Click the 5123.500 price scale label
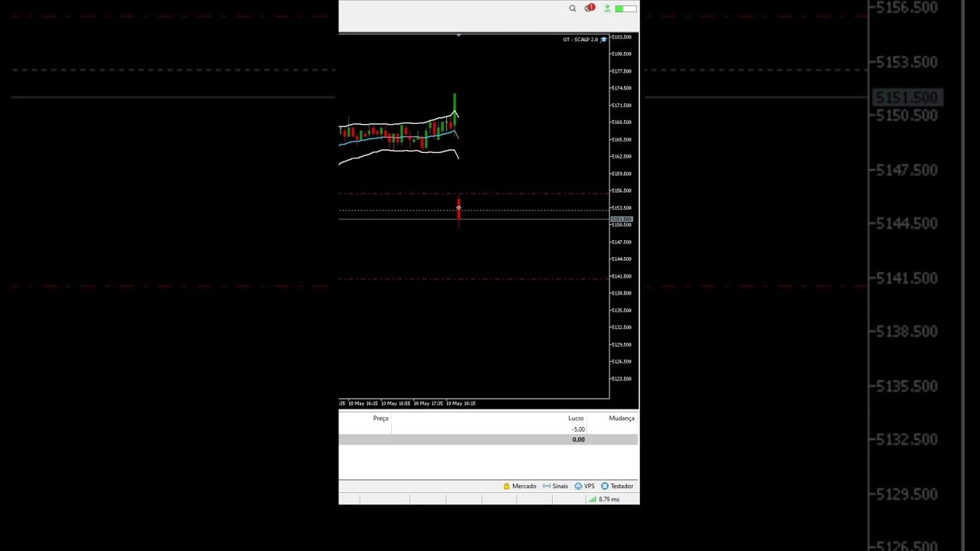Screen dimensions: 980x551 click(621, 379)
